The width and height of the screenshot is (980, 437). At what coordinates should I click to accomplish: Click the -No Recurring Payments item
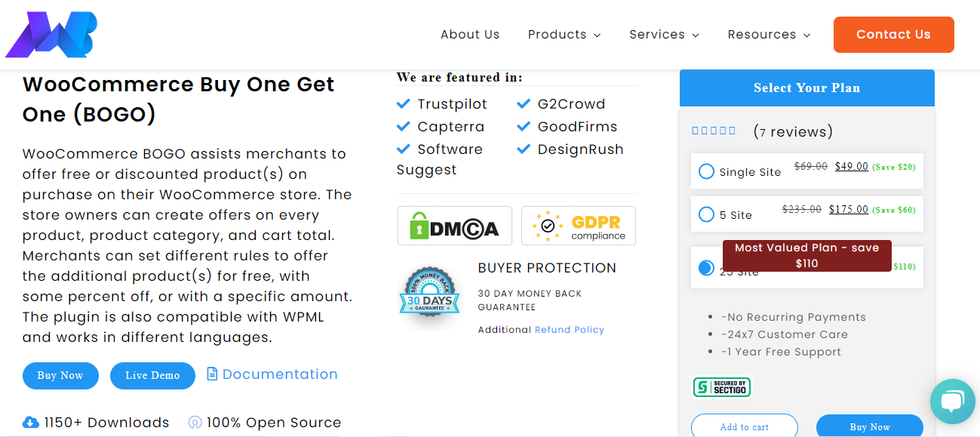tap(794, 317)
